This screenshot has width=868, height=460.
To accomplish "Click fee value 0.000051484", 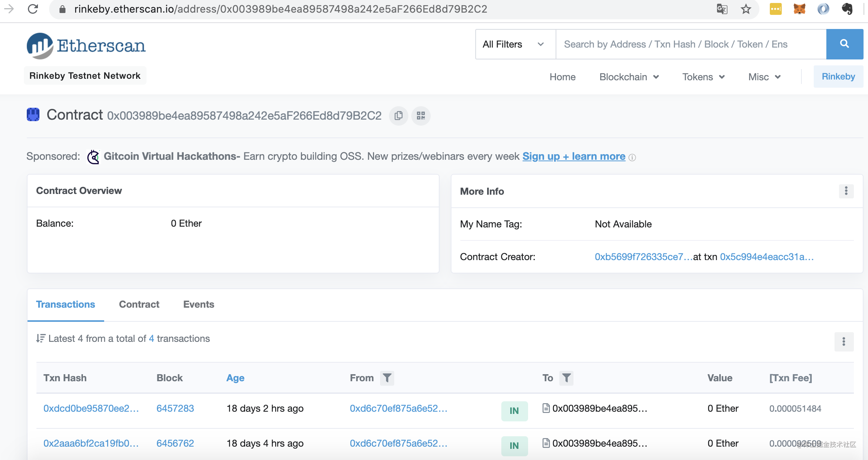I will tap(795, 408).
